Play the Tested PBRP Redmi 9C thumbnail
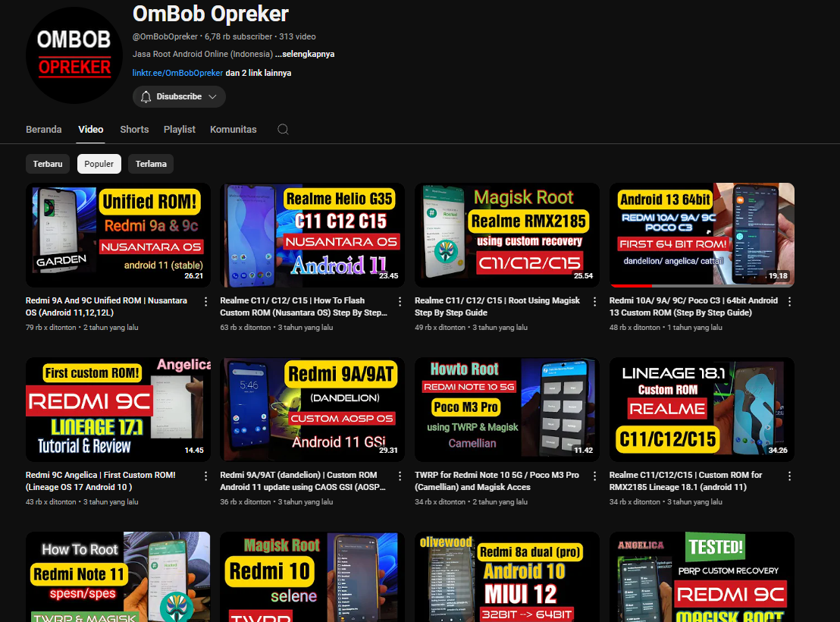 point(702,577)
